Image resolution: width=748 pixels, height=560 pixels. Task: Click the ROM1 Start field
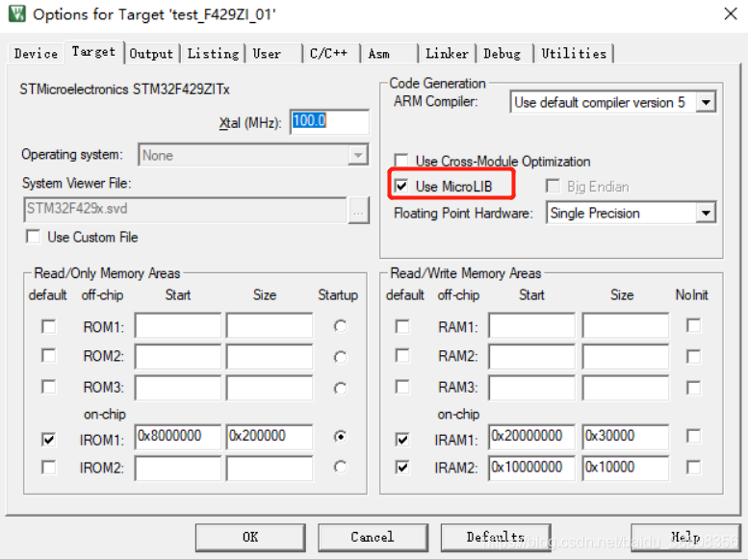[178, 326]
